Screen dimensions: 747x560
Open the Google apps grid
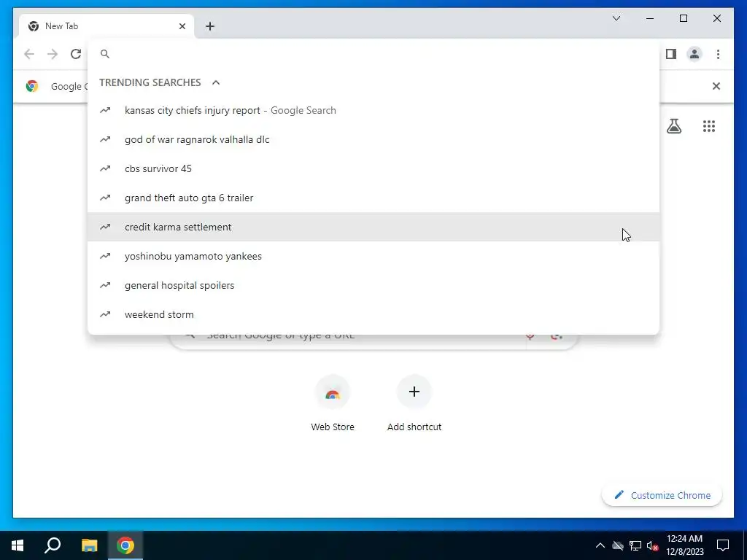709,126
